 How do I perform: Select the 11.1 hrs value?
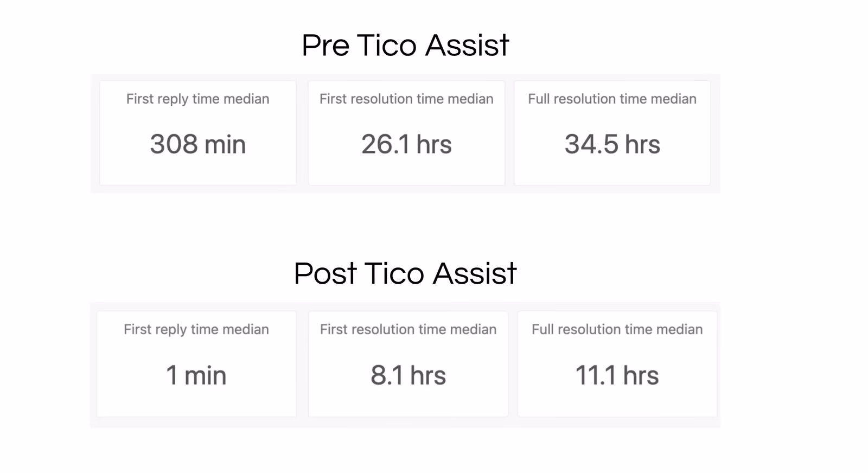point(617,375)
